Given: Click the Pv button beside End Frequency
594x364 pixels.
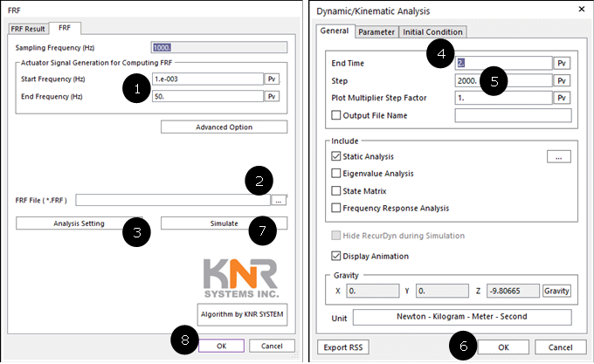Looking at the screenshot, I should click(x=272, y=97).
